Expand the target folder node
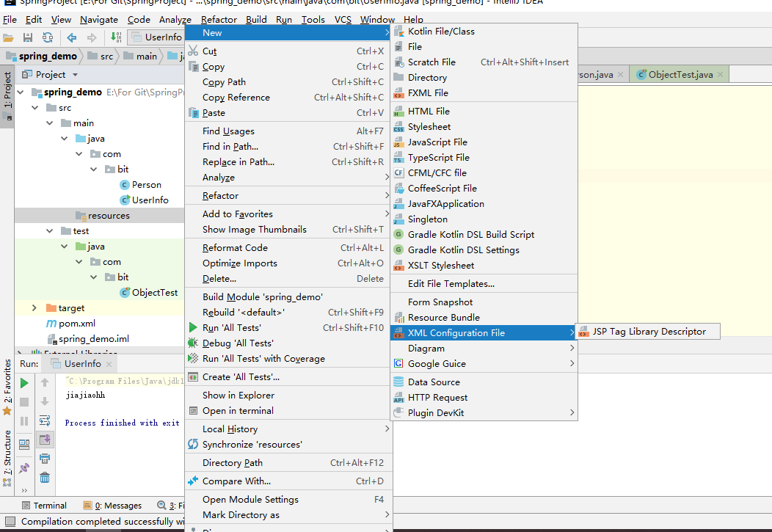 pos(34,307)
